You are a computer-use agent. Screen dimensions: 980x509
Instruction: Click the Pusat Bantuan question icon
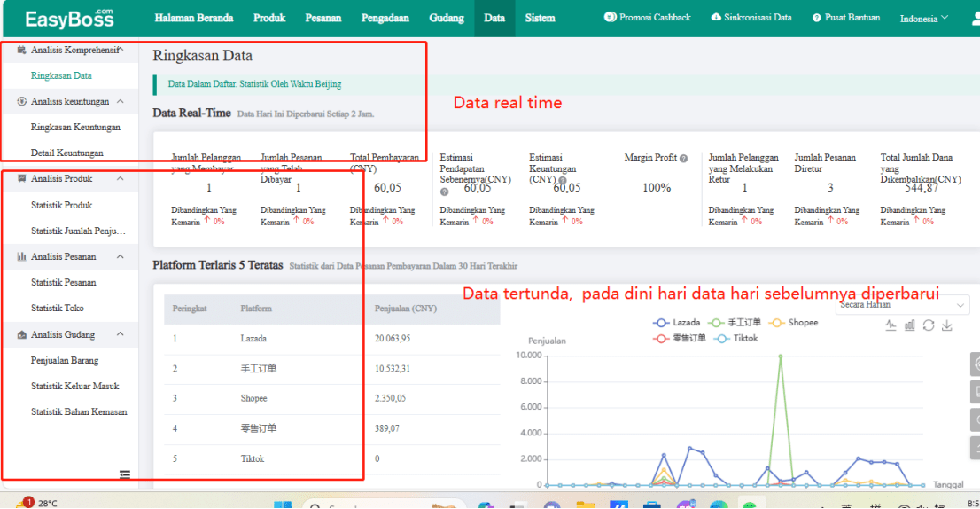[816, 18]
